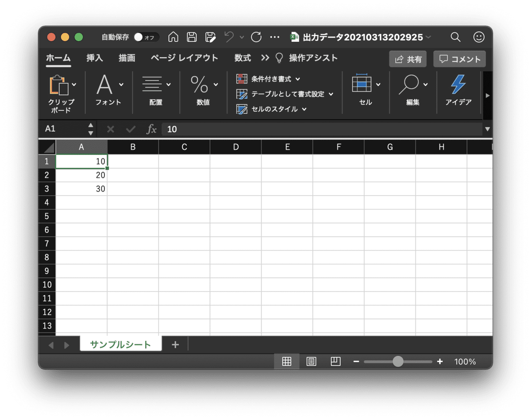Open the search magnifier in the title bar
The image size is (531, 420).
click(x=455, y=37)
